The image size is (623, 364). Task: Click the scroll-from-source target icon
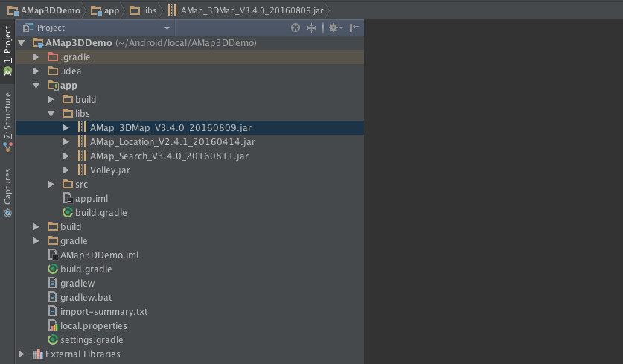pyautogui.click(x=295, y=28)
